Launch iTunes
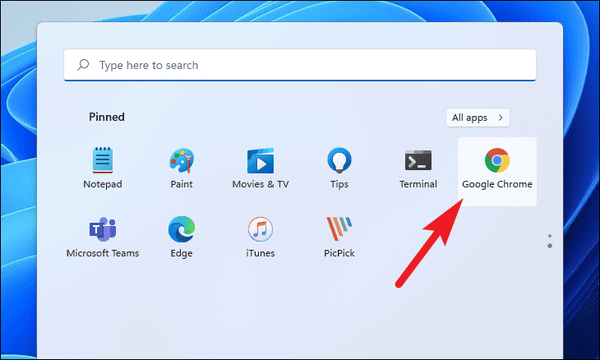Screen dimensions: 600x360 pos(260,237)
